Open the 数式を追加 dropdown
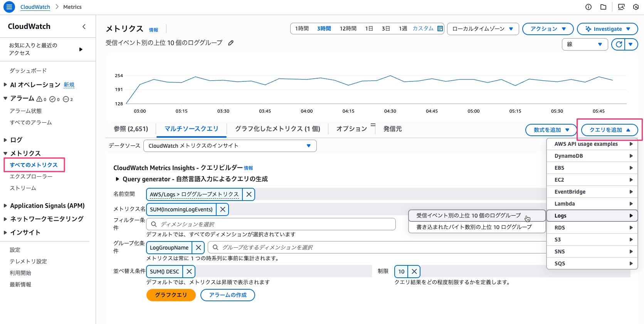The image size is (644, 324). click(x=551, y=130)
